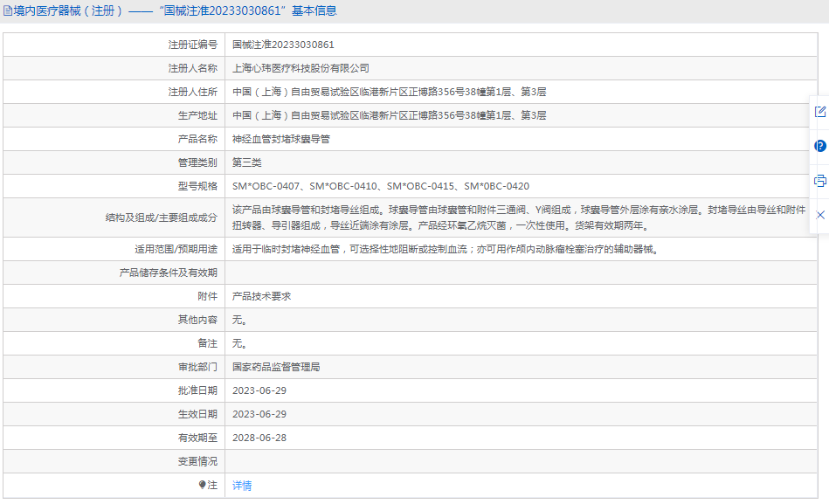Select registrant name 上海心玮医疗科技股份有限公司
This screenshot has width=829, height=504.
pos(301,68)
